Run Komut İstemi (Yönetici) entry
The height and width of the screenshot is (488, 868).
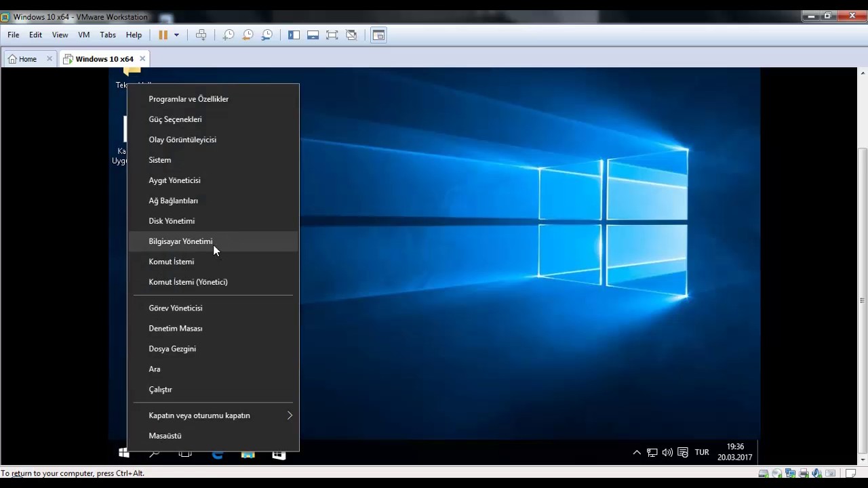pos(213,282)
